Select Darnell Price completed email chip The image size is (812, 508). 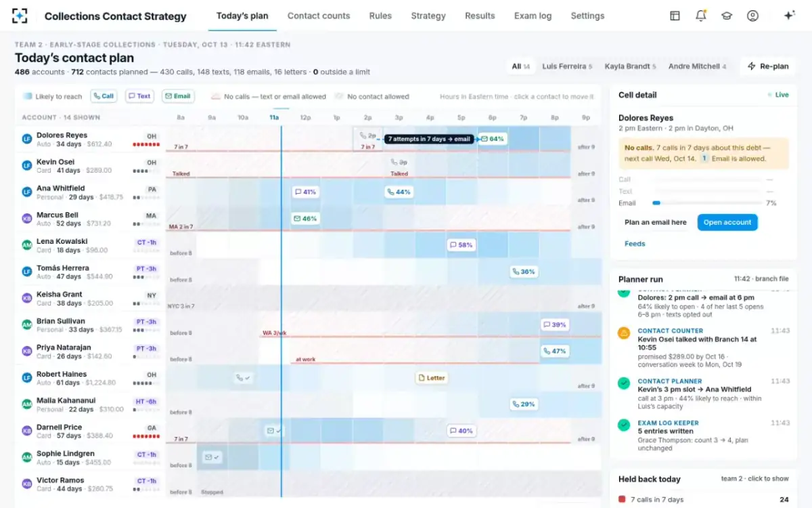click(x=274, y=431)
